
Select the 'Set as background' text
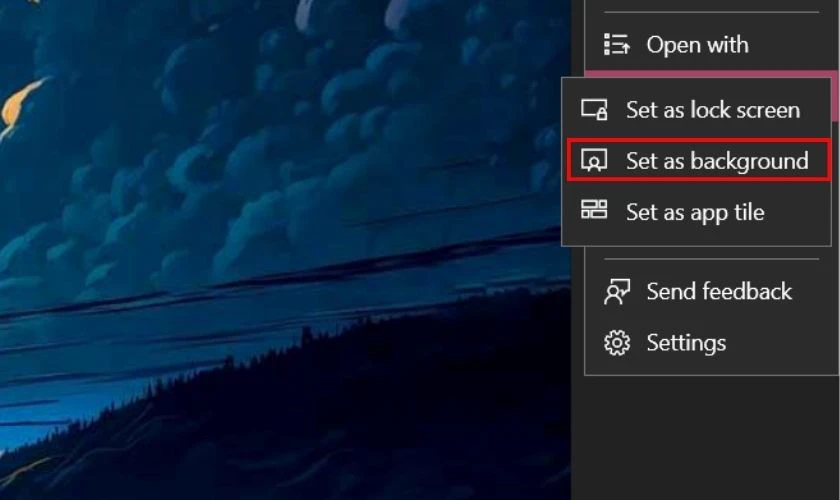click(716, 161)
